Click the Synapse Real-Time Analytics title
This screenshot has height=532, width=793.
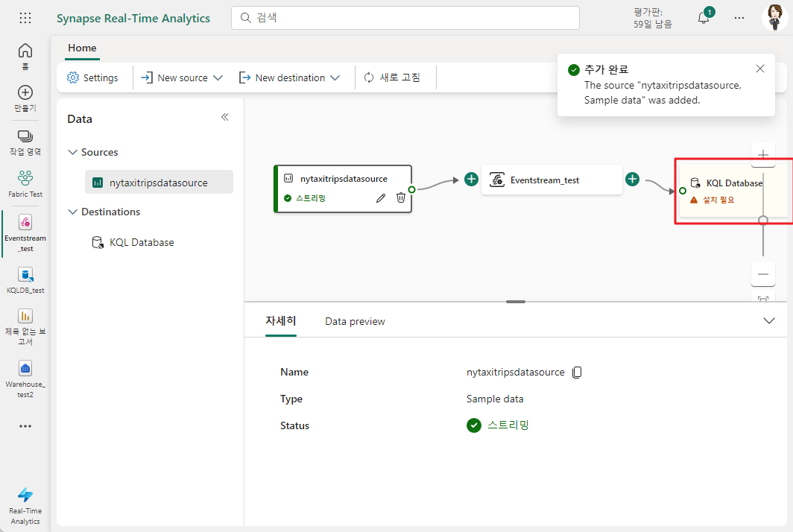133,18
